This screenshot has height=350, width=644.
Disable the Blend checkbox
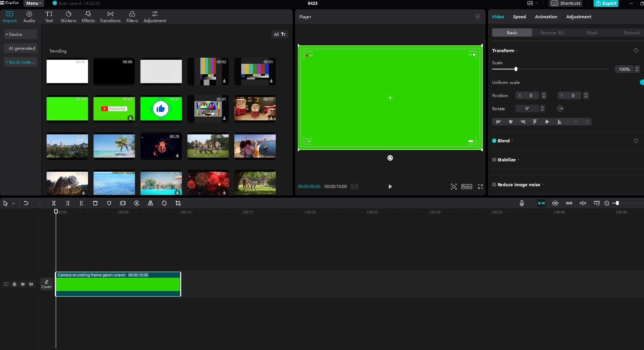point(494,141)
